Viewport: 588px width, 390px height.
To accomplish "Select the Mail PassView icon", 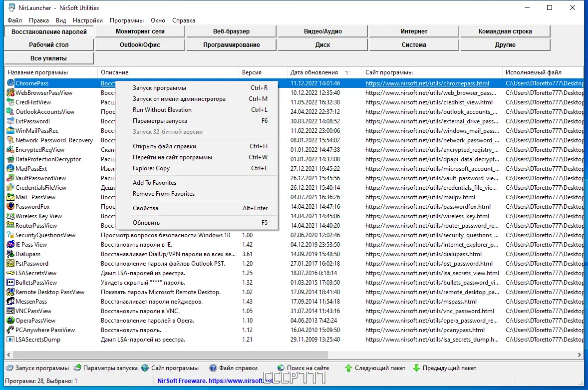I will click(10, 197).
